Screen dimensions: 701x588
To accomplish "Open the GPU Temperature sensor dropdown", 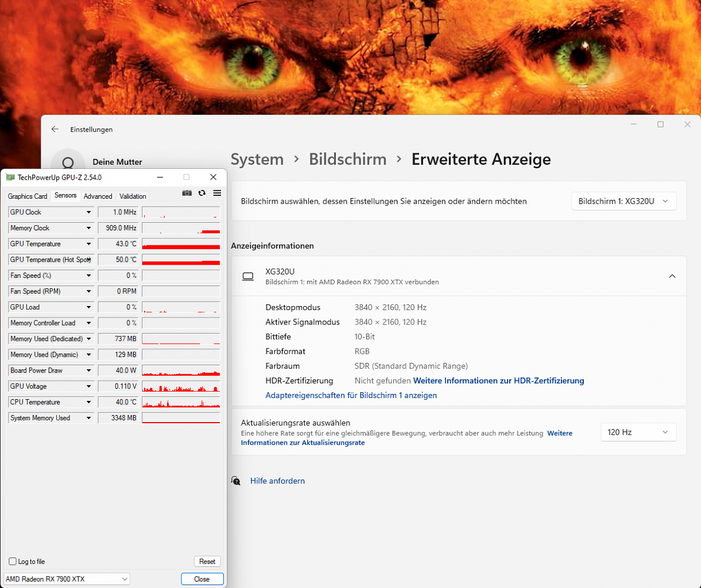I will (x=89, y=244).
